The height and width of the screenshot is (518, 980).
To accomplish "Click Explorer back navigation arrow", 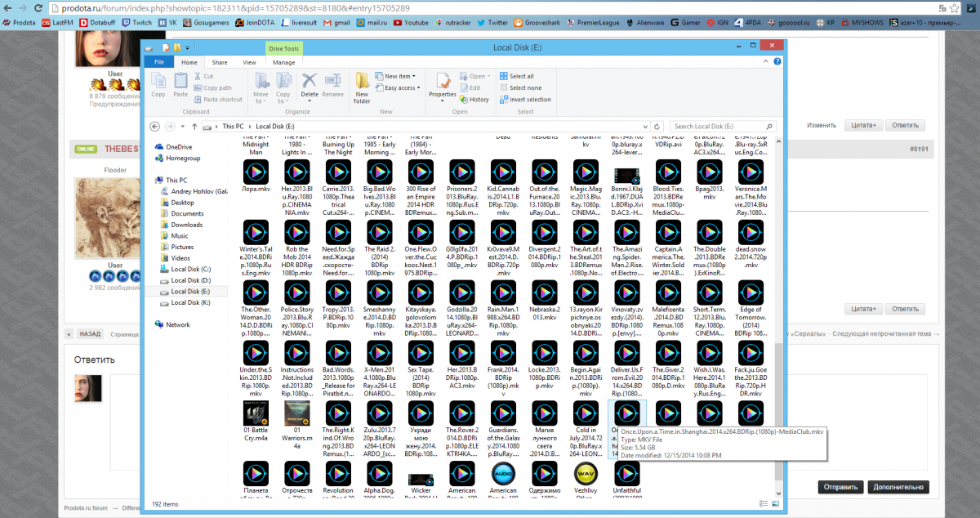I will tap(154, 126).
